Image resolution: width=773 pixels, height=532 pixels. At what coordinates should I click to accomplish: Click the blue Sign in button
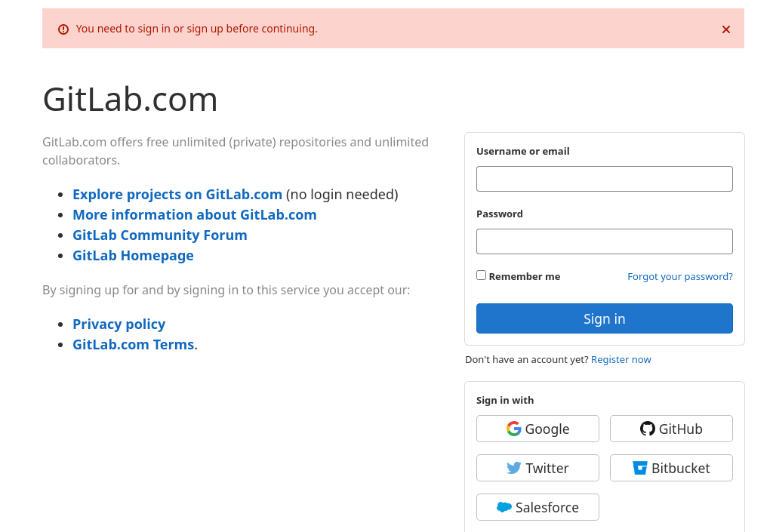605,318
